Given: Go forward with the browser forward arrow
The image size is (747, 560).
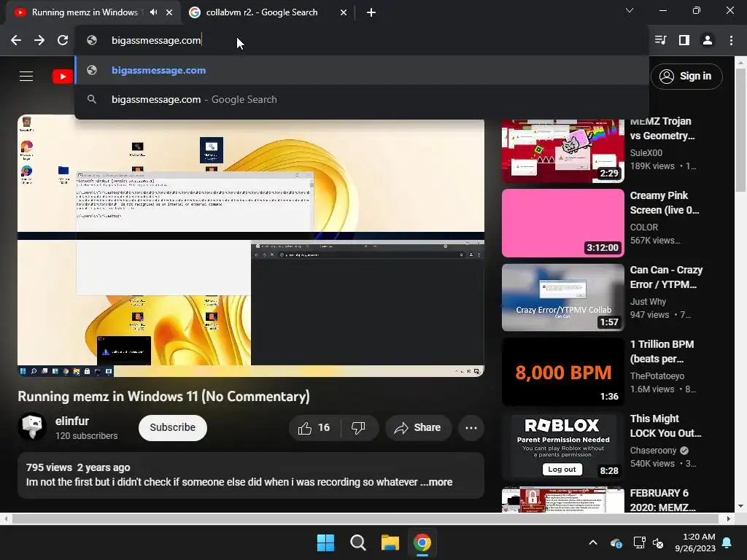Looking at the screenshot, I should tap(39, 41).
